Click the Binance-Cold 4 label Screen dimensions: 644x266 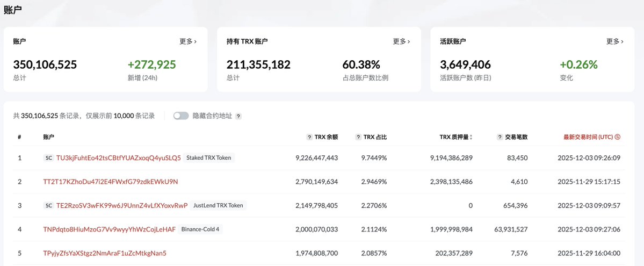point(201,229)
